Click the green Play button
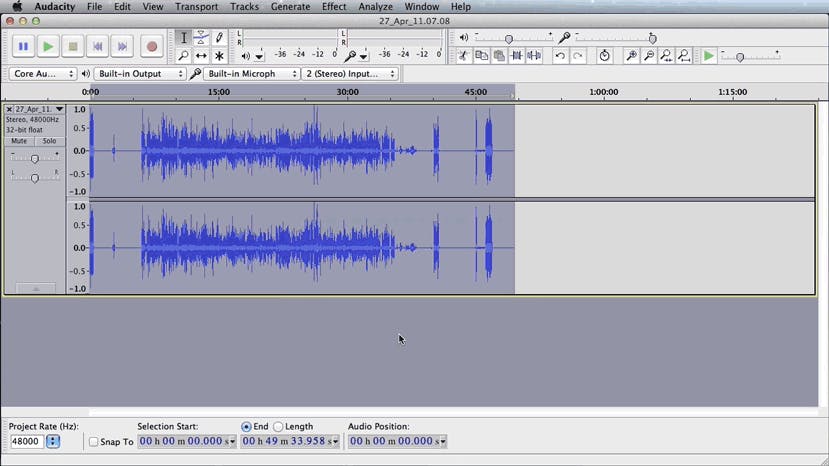The height and width of the screenshot is (466, 829). coord(48,46)
